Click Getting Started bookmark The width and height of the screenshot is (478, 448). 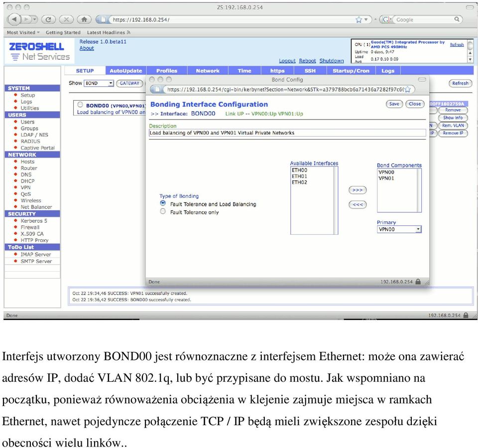(63, 32)
